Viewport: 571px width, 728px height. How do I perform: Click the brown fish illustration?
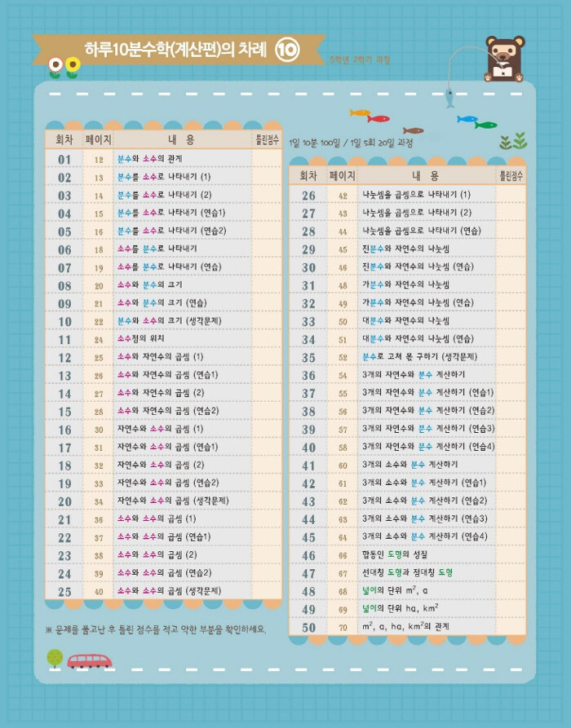(414, 130)
